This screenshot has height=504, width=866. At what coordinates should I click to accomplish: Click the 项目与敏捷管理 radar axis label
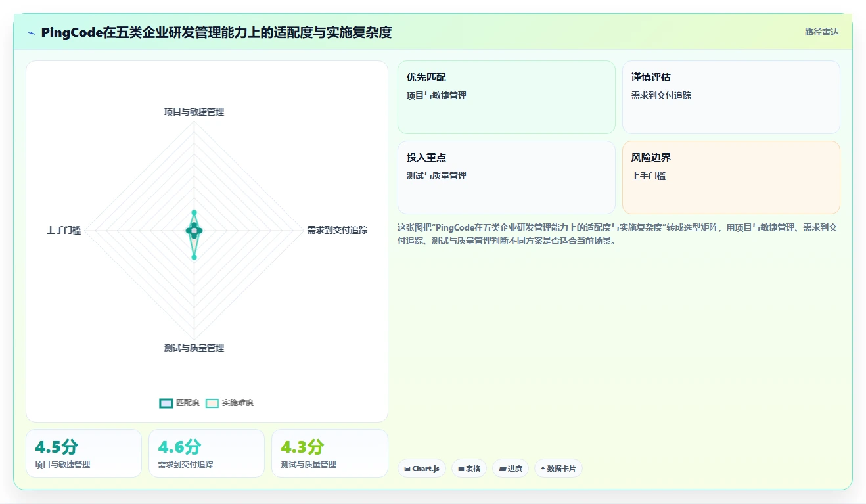click(194, 112)
